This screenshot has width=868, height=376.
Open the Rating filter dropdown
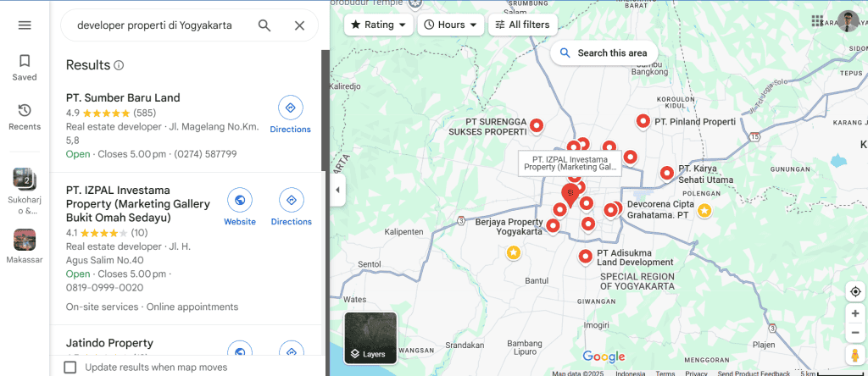[x=379, y=25]
